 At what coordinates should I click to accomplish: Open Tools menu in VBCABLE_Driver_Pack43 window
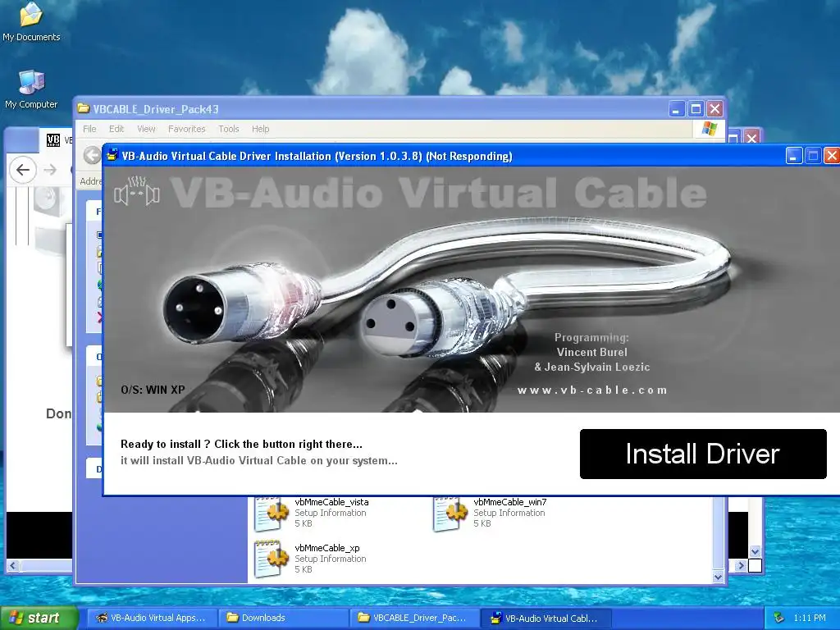[x=229, y=129]
